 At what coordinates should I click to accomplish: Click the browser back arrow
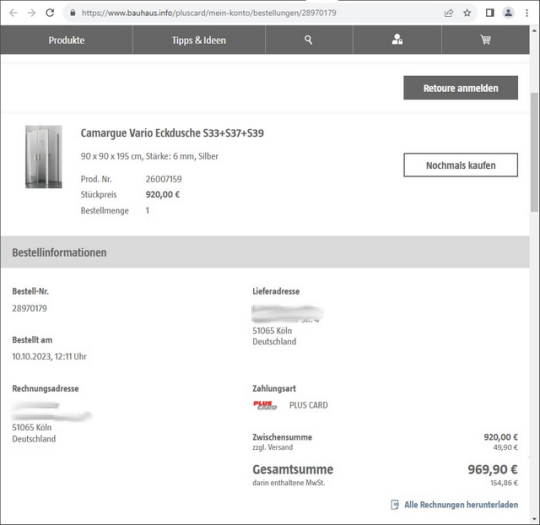point(13,13)
